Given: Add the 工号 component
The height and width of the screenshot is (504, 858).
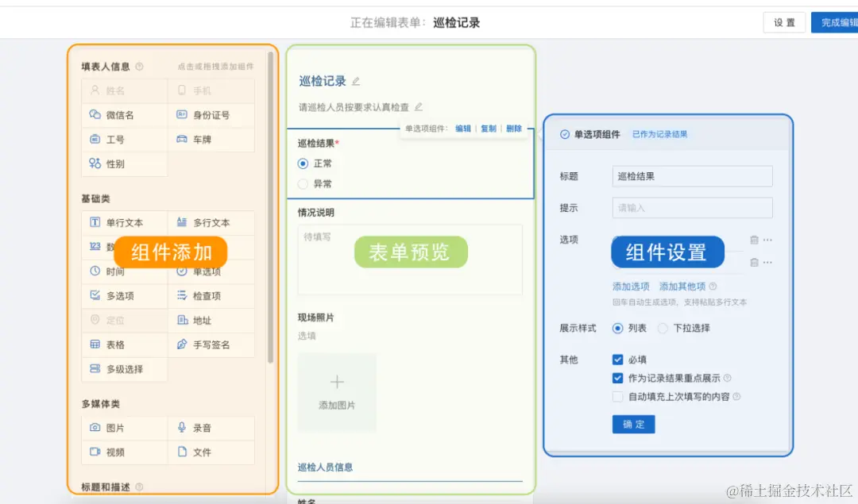Looking at the screenshot, I should [124, 140].
